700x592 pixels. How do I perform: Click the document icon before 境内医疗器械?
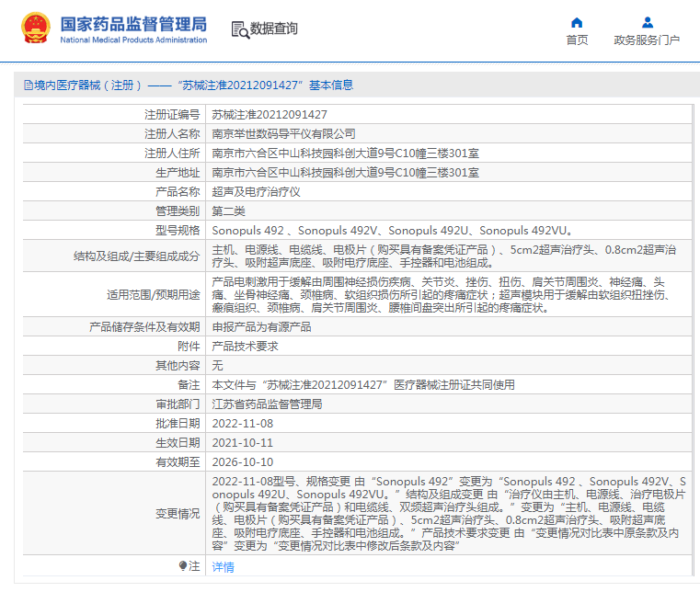tap(29, 85)
